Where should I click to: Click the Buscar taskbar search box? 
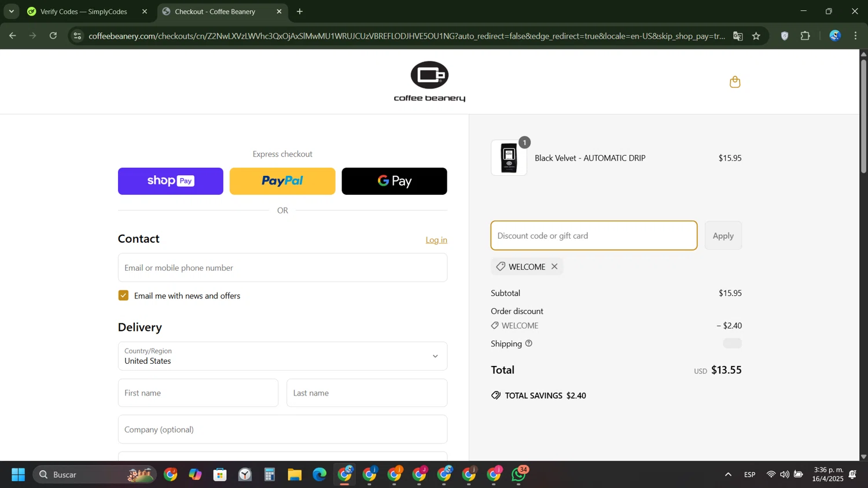(94, 475)
